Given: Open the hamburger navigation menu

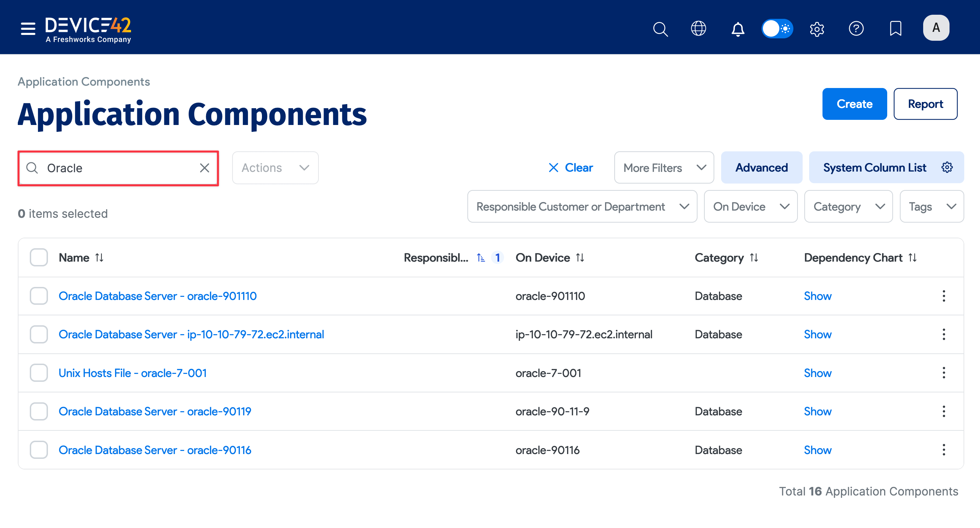Looking at the screenshot, I should pos(28,28).
